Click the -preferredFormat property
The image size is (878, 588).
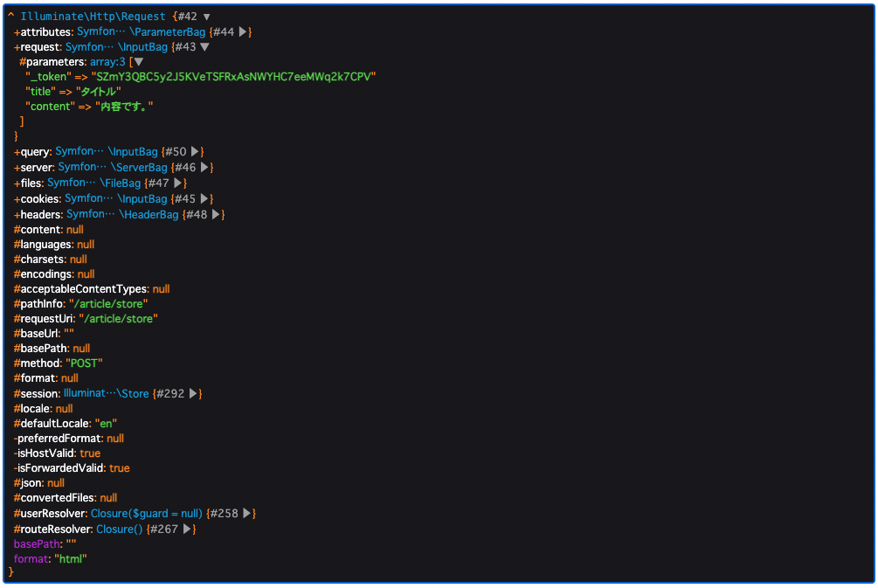point(69,438)
